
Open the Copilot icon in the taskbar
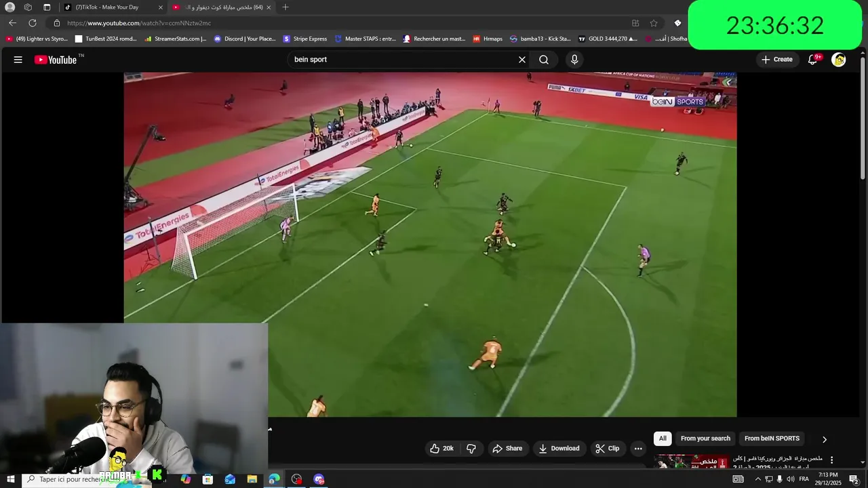(186, 479)
